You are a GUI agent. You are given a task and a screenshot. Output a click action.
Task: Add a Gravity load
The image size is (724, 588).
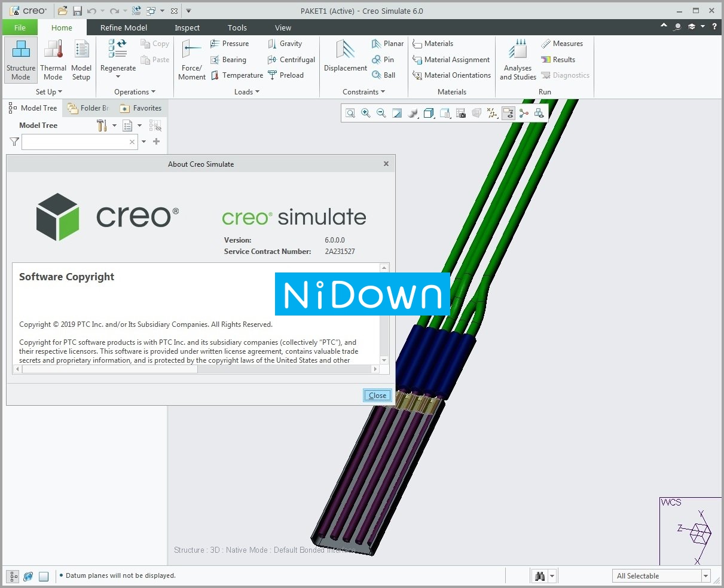(x=285, y=44)
